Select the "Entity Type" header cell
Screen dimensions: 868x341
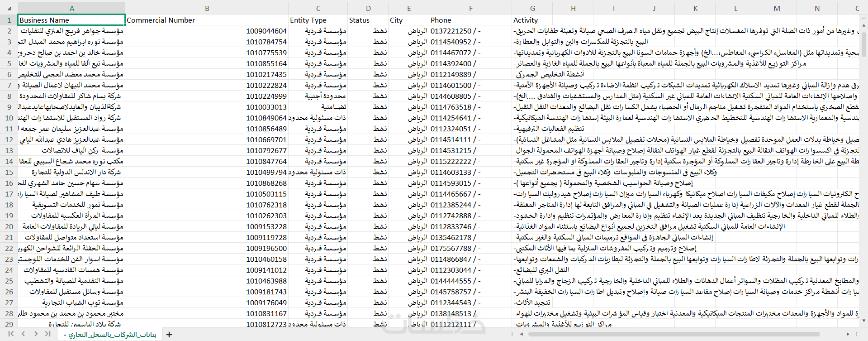(x=318, y=20)
